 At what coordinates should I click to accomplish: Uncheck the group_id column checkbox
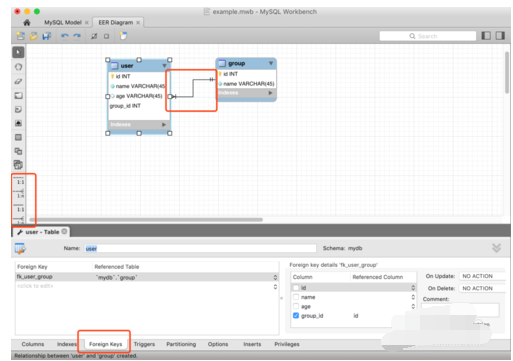click(x=296, y=316)
